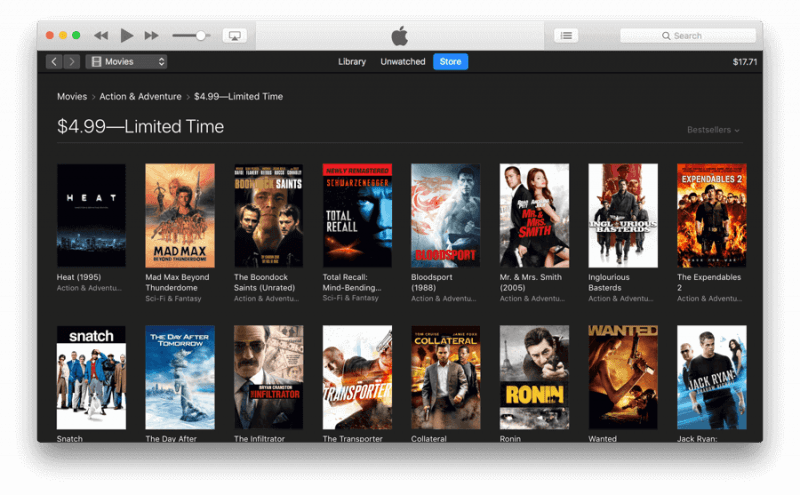
Task: Open the Boondock Saints poster
Action: [268, 215]
